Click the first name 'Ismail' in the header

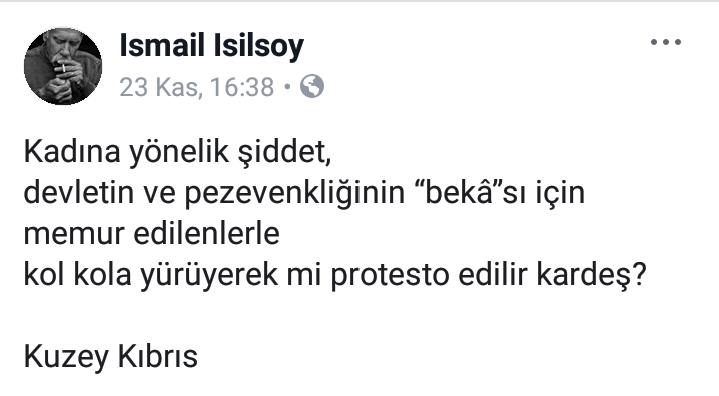161,45
